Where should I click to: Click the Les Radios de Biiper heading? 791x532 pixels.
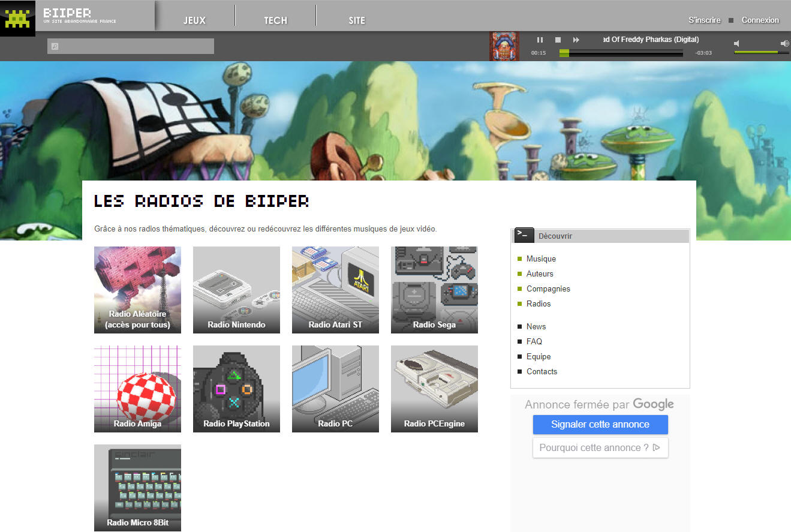click(201, 200)
